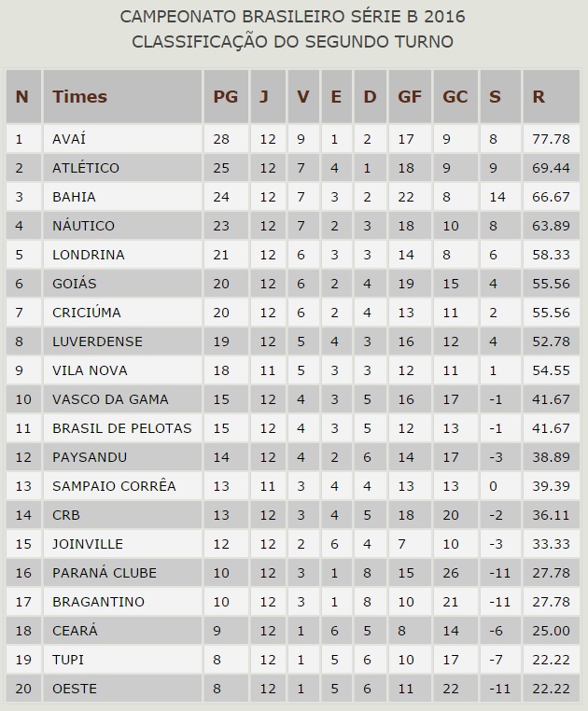Click the 'N' position column header
The image size is (588, 711).
[22, 96]
